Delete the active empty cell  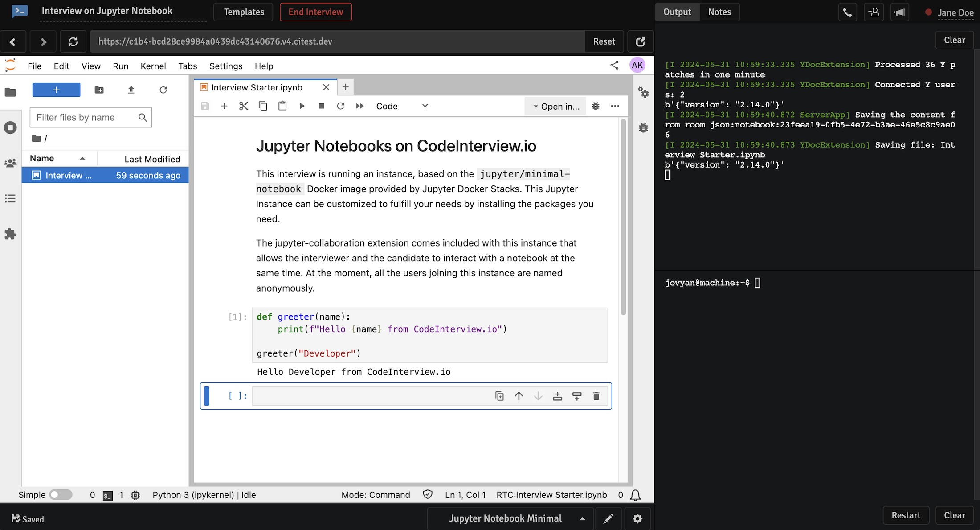click(596, 396)
